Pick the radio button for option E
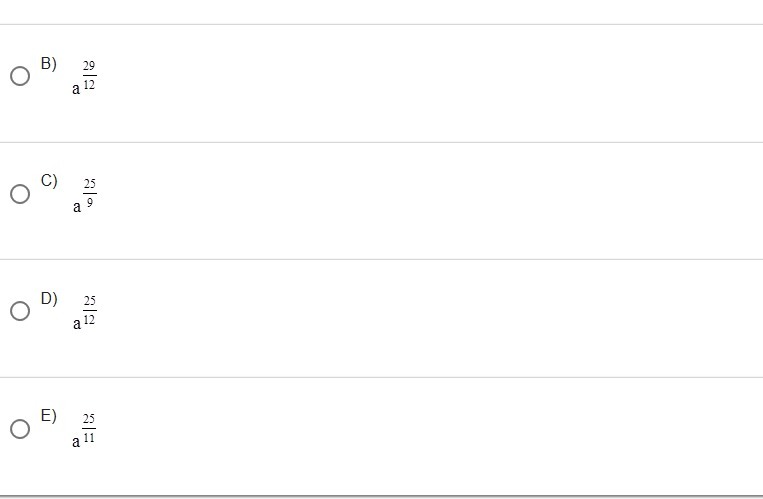The width and height of the screenshot is (763, 499). [x=20, y=429]
